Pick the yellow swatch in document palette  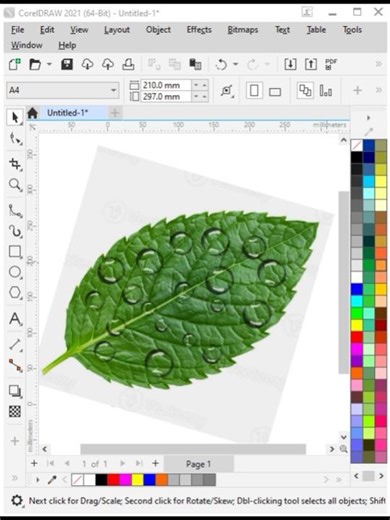click(137, 480)
